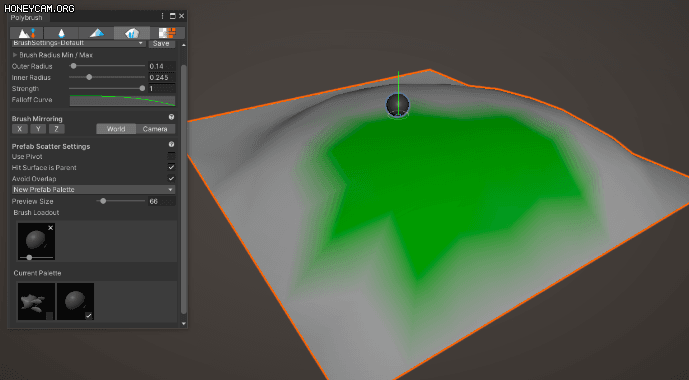Select the Sculpt (push/pull) mode icon

click(26, 33)
